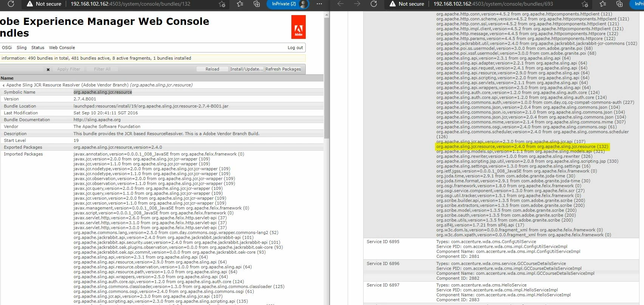This screenshot has height=305, width=644.
Task: Click the Not secure warning icon in left window
Action: [30, 4]
